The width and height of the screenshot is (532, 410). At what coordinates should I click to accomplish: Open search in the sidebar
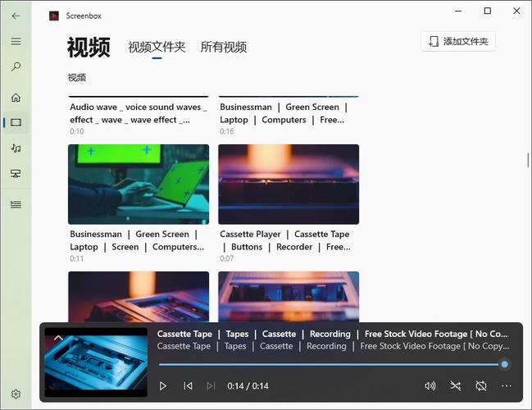16,66
